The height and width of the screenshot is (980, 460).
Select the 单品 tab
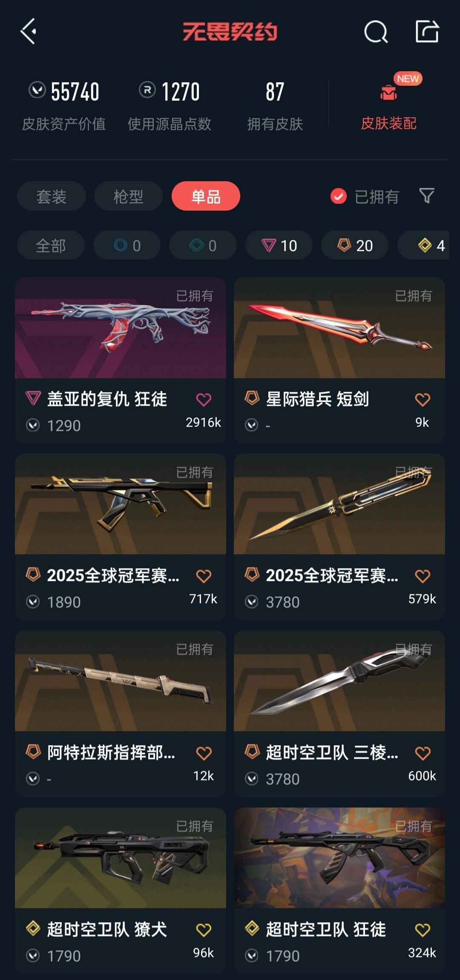[x=206, y=196]
